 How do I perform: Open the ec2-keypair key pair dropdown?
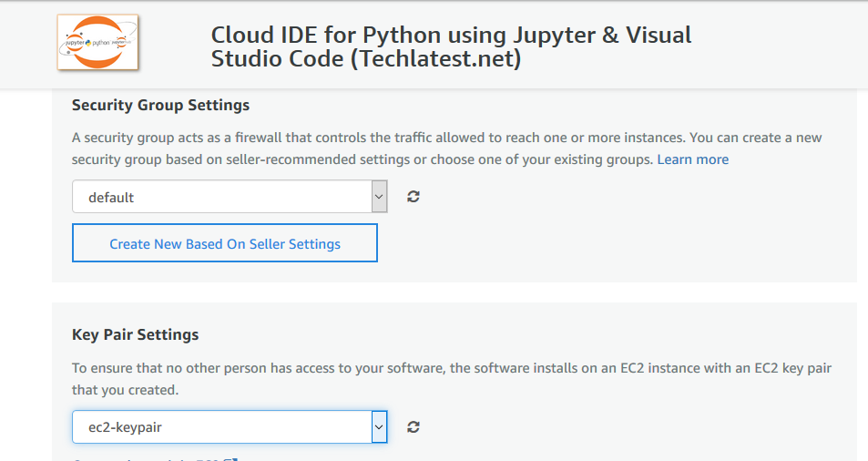(x=230, y=426)
